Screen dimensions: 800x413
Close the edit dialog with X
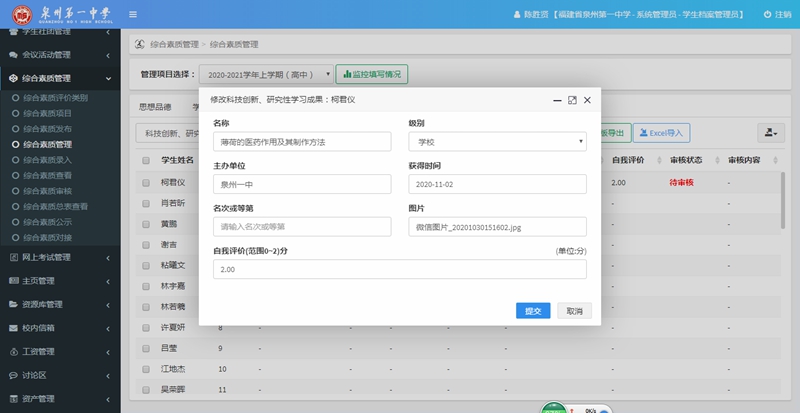point(588,100)
